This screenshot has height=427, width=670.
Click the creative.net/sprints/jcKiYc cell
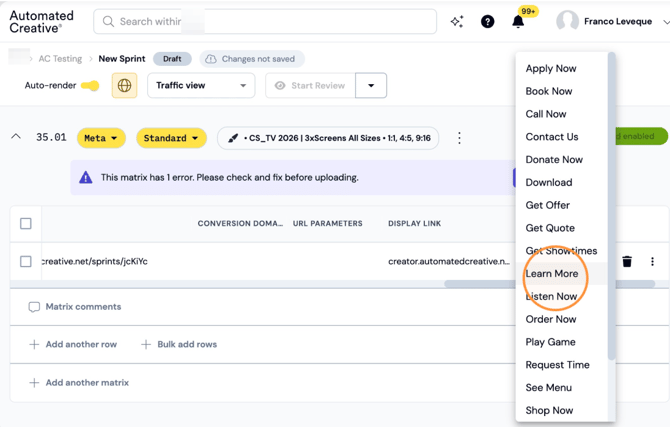click(x=94, y=261)
